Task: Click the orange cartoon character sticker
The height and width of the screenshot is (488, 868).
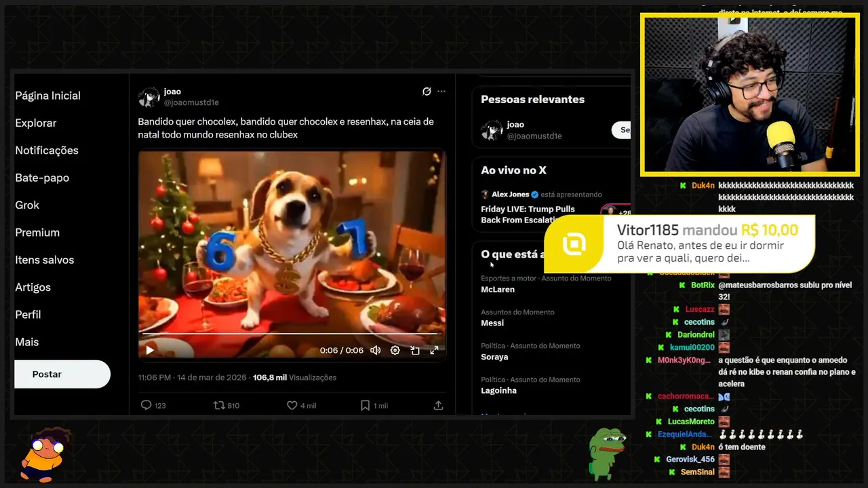Action: click(x=46, y=455)
